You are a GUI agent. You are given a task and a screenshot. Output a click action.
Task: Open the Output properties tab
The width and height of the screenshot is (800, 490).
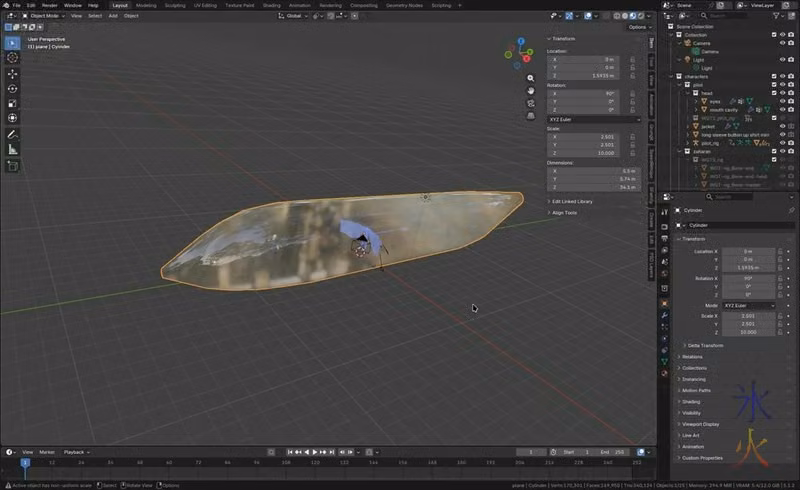664,238
